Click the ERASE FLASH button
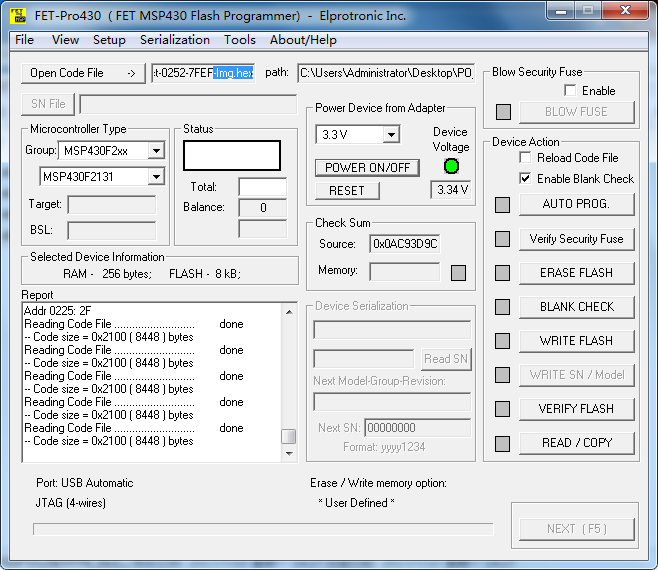Screen dimensions: 658x570 576,273
